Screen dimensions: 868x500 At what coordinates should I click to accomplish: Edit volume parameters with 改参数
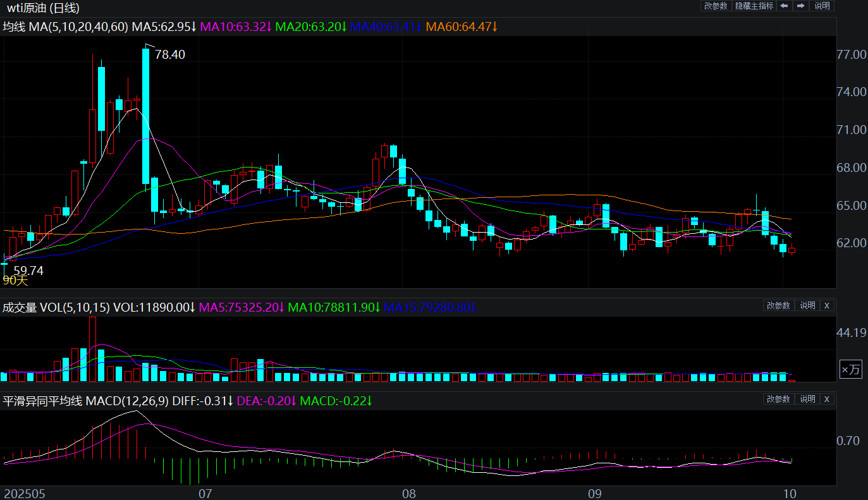pyautogui.click(x=778, y=305)
